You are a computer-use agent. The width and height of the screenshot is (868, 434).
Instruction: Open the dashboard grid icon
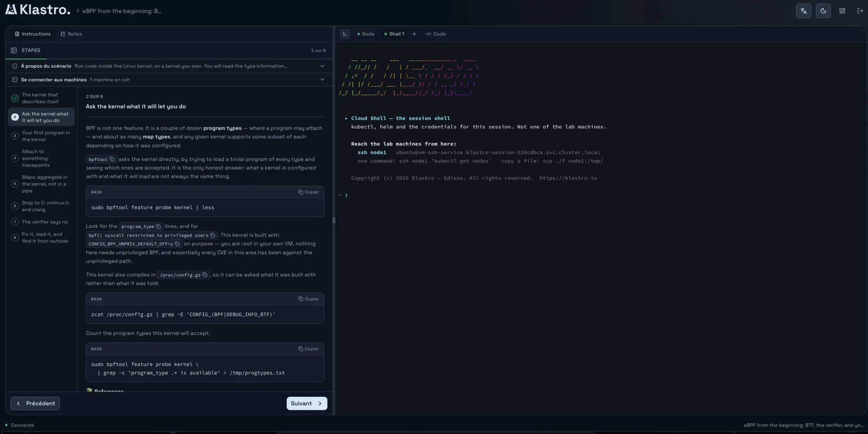tap(842, 11)
